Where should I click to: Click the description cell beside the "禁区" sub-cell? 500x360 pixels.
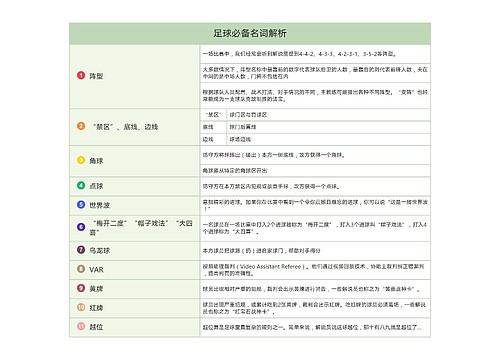pos(328,115)
